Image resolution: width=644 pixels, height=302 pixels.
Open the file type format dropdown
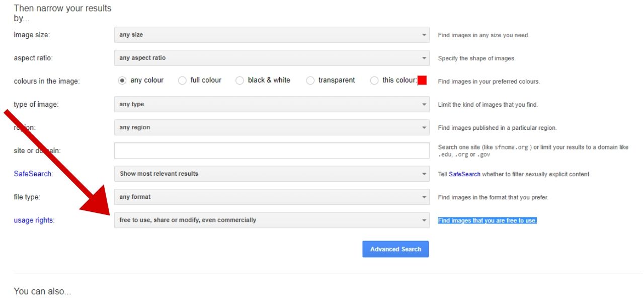[x=272, y=197]
